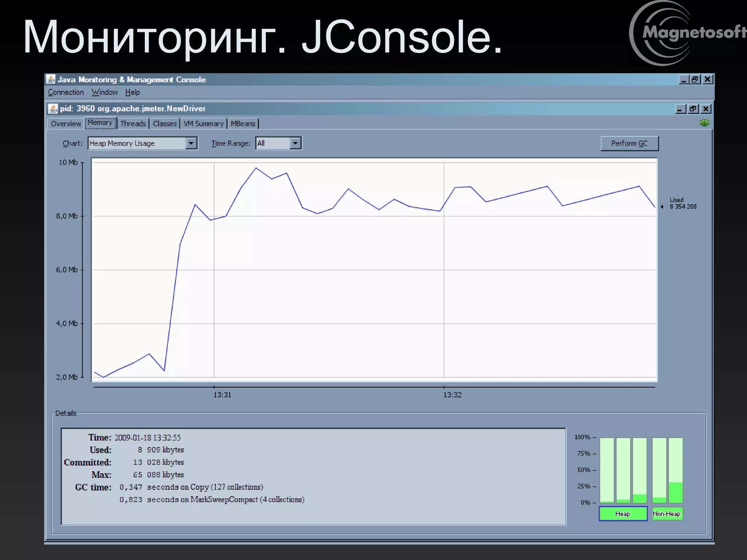Expand the Heap Memory Usage chart dropdown
The image size is (747, 560).
[x=191, y=143]
